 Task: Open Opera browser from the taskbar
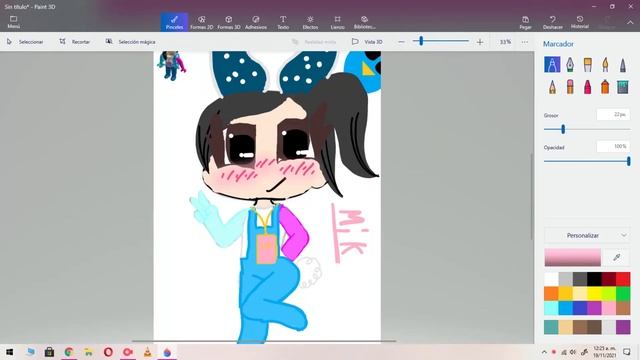(108, 352)
